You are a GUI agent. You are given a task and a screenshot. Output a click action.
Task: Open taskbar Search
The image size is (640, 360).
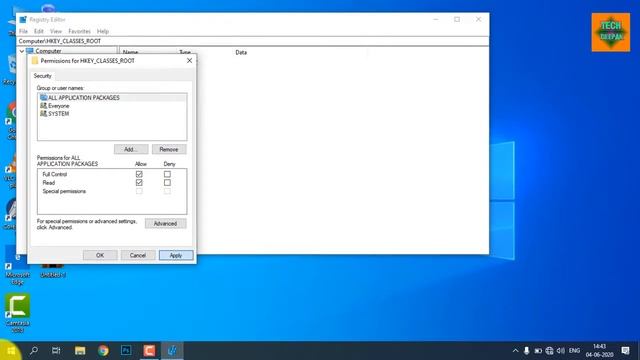(34, 351)
